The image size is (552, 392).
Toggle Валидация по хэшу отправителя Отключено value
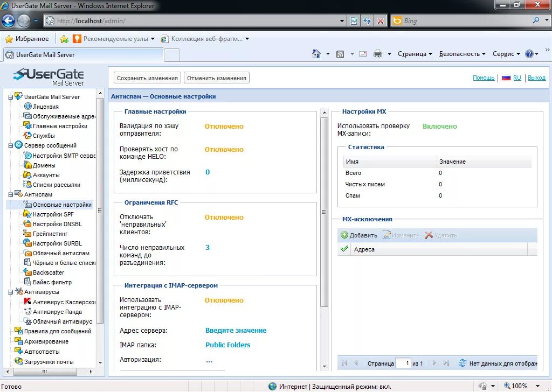tap(224, 126)
